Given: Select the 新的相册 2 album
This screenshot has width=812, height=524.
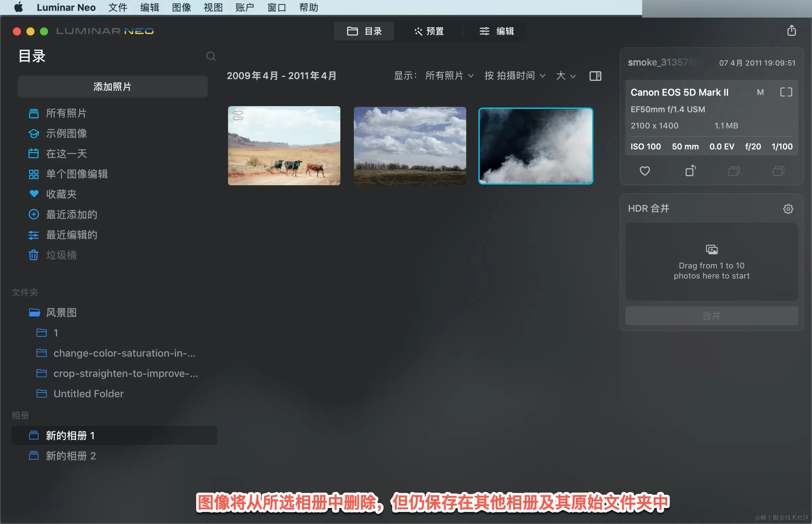Looking at the screenshot, I should click(71, 456).
